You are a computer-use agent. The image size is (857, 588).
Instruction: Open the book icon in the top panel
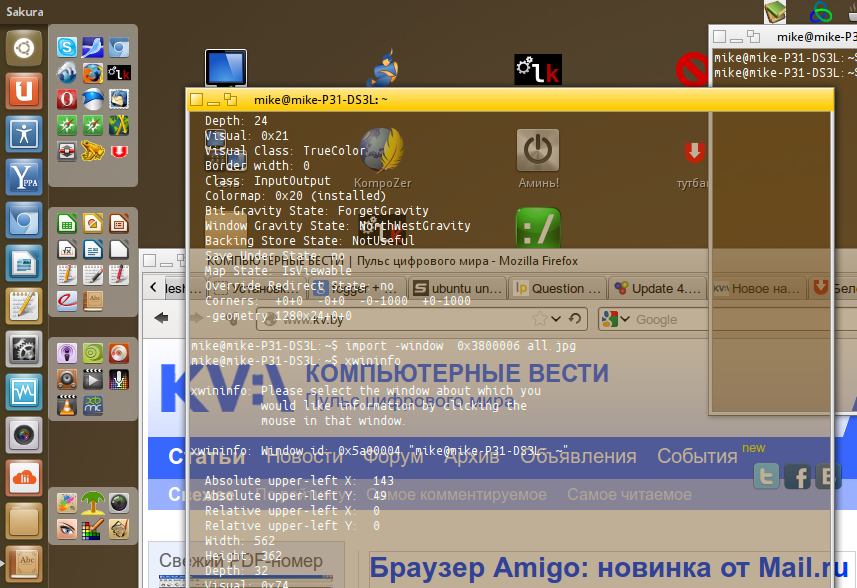[775, 12]
